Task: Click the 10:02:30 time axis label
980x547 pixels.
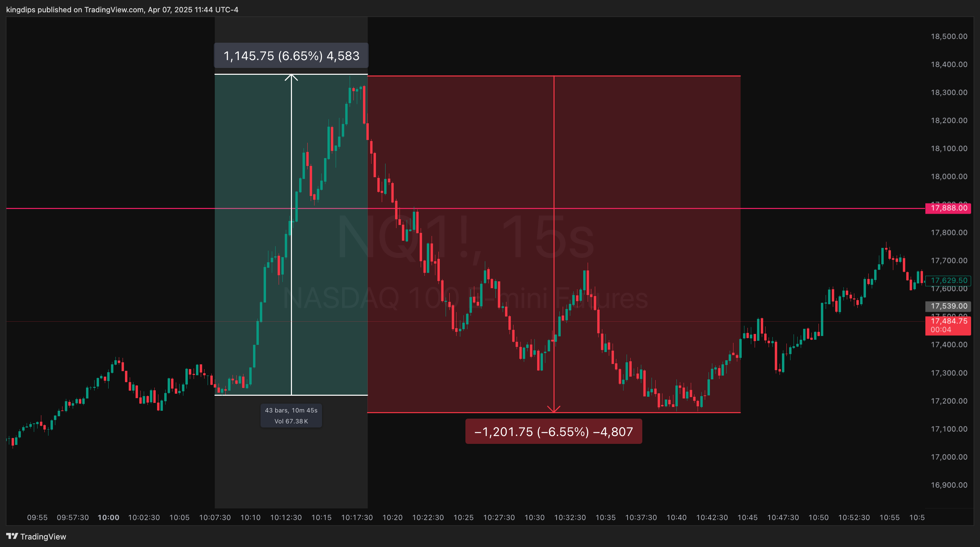Action: tap(144, 517)
